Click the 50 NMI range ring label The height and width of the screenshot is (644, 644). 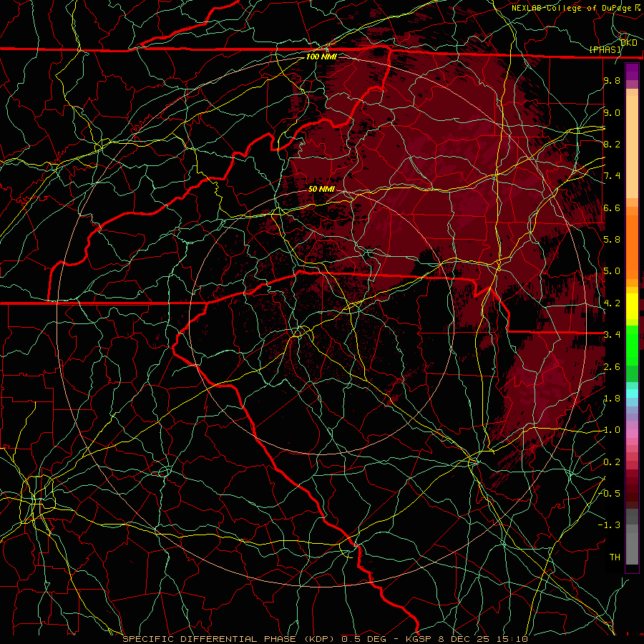[321, 189]
